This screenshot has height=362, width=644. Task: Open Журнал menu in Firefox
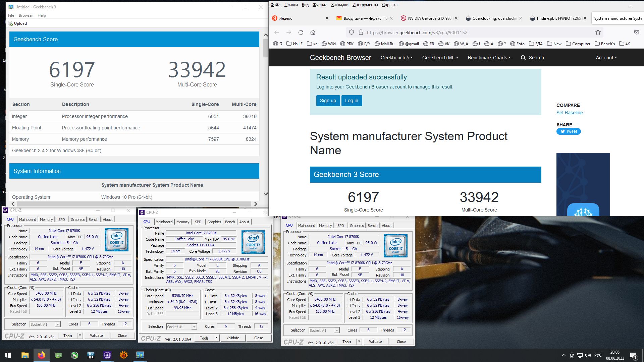[x=320, y=5]
